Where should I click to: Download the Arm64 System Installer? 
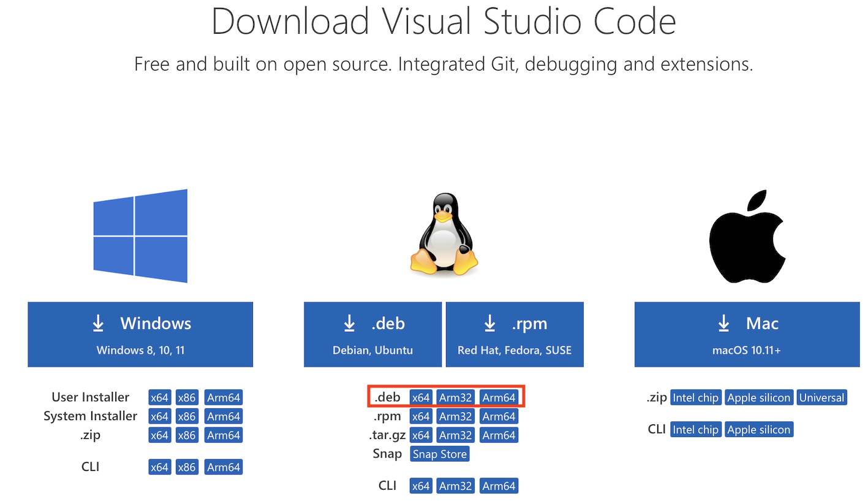coord(224,416)
